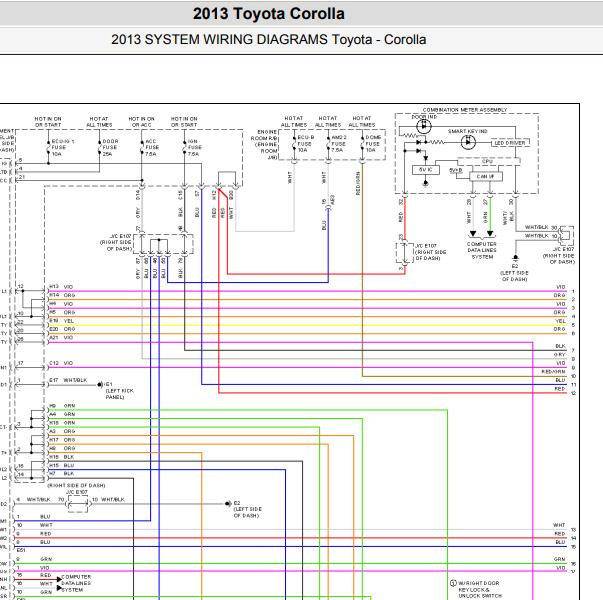Click 'E20 ORG' wire label
Viewport: 603px width, 600px height.
[62, 329]
